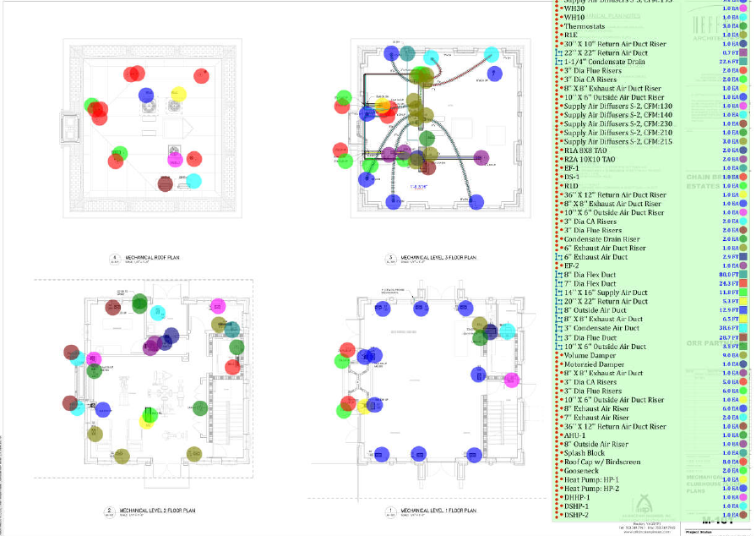Viewport: 756px width, 536px height.
Task: Select the yellow count marker on the roof plan
Action: coord(178,93)
